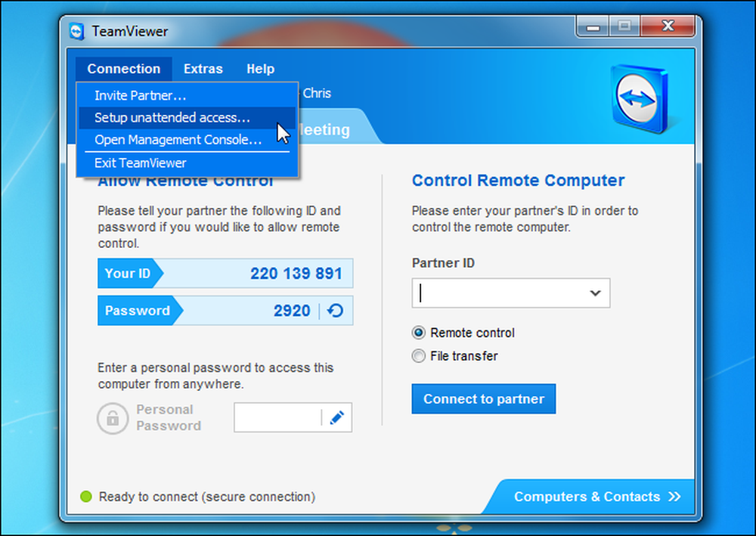Expand the Partner ID dropdown arrow

pyautogui.click(x=596, y=293)
